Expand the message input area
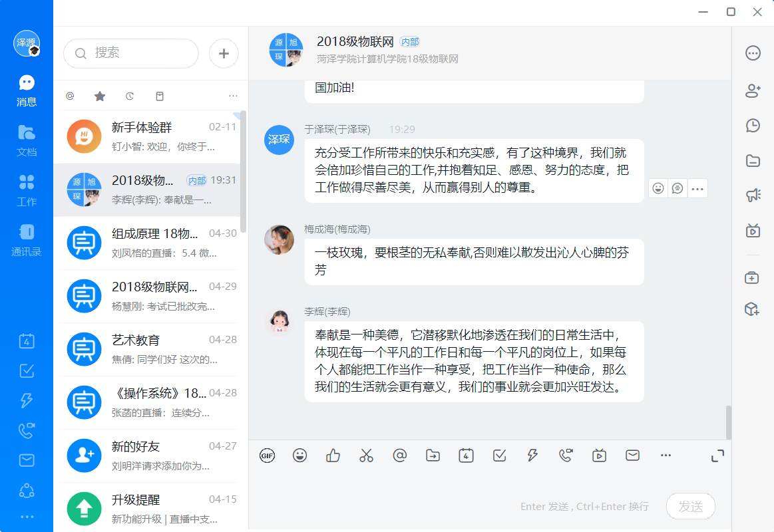 717,456
